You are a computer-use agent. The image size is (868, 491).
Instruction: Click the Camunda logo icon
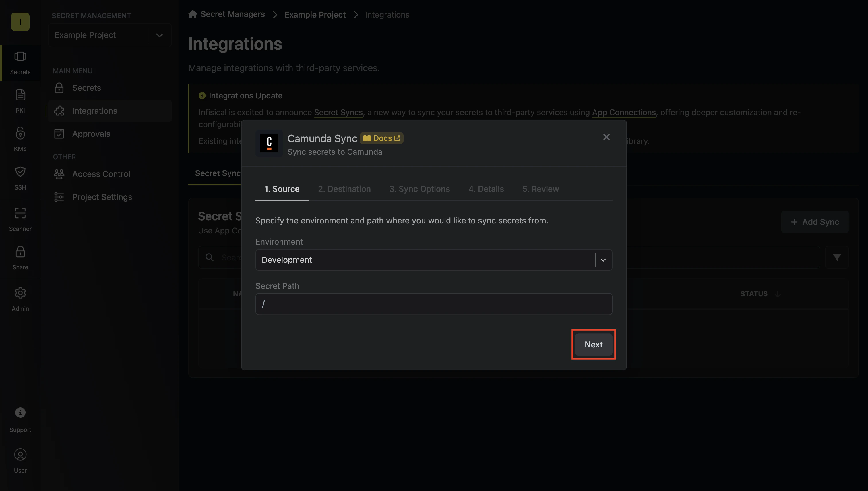pyautogui.click(x=269, y=143)
